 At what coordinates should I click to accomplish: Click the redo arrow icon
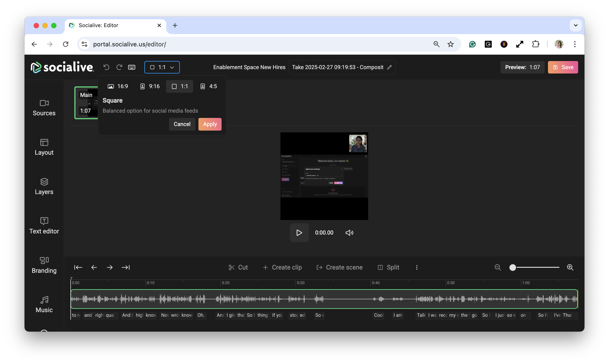coord(119,67)
